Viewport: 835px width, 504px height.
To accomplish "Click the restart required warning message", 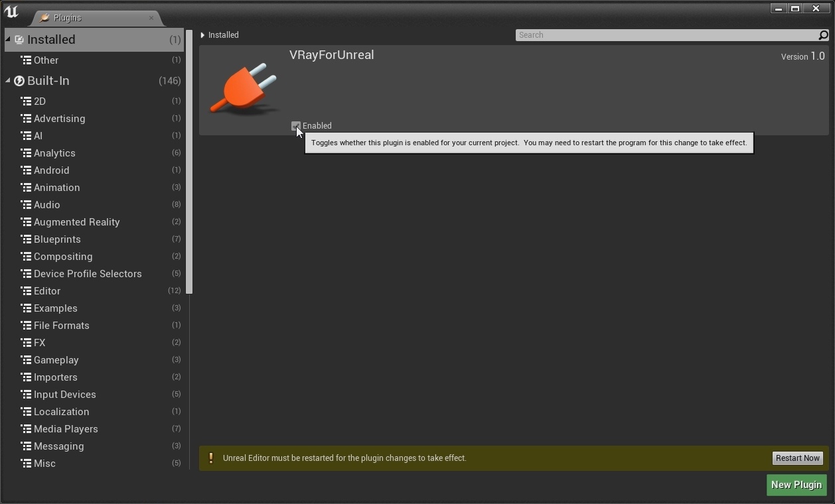I will 344,458.
